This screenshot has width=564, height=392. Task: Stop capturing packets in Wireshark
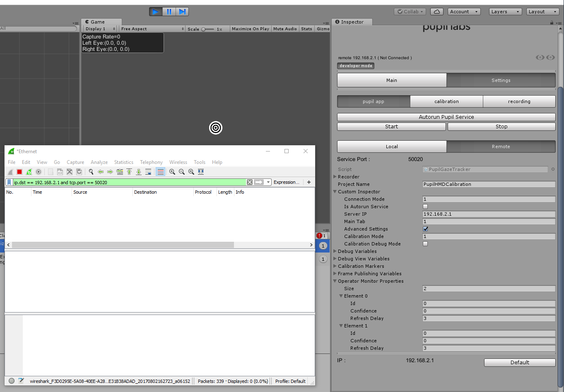[19, 172]
